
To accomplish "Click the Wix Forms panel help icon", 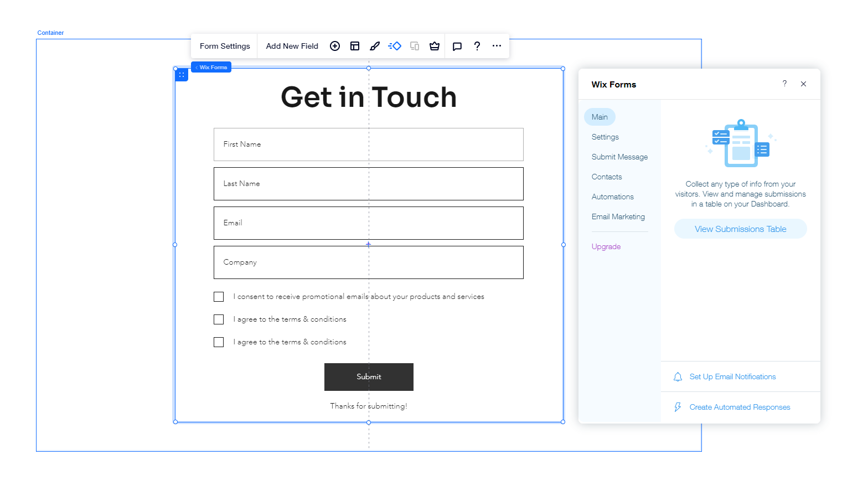I will pyautogui.click(x=784, y=84).
